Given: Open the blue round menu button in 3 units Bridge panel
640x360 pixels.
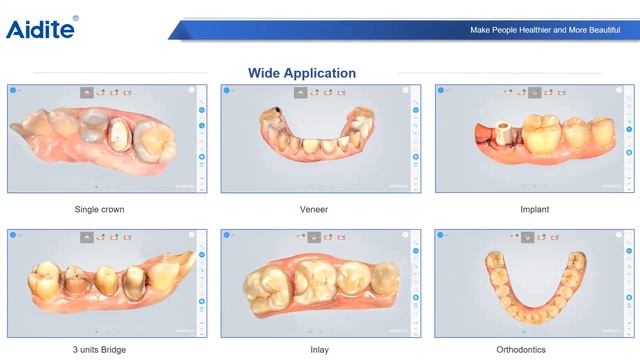Looking at the screenshot, I should (x=13, y=235).
